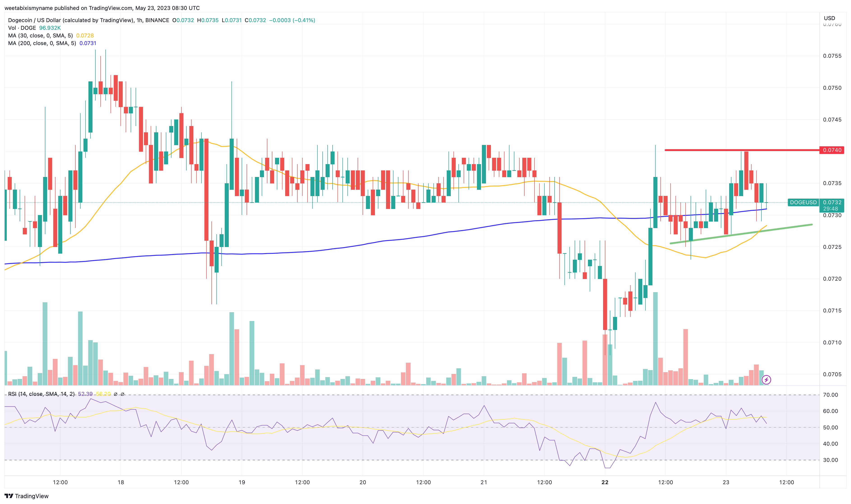Click the 21 date label on time axis
This screenshot has height=504, width=851.
[x=484, y=483]
